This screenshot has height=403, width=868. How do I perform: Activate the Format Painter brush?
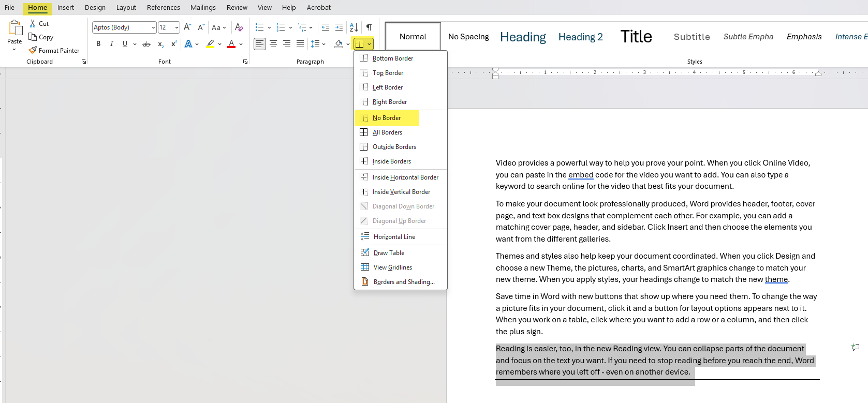33,50
